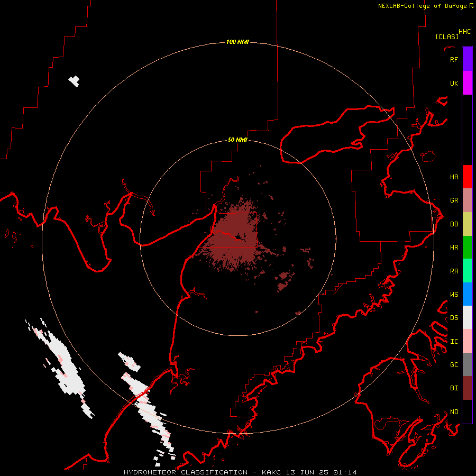Click the BI brown legend swatch
The height and width of the screenshot is (476, 476).
click(467, 388)
